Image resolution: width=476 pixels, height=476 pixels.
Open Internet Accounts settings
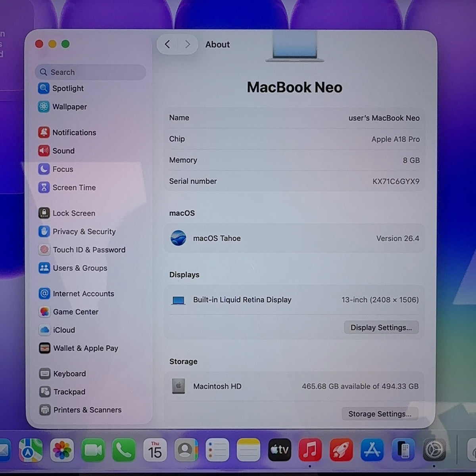pyautogui.click(x=77, y=294)
